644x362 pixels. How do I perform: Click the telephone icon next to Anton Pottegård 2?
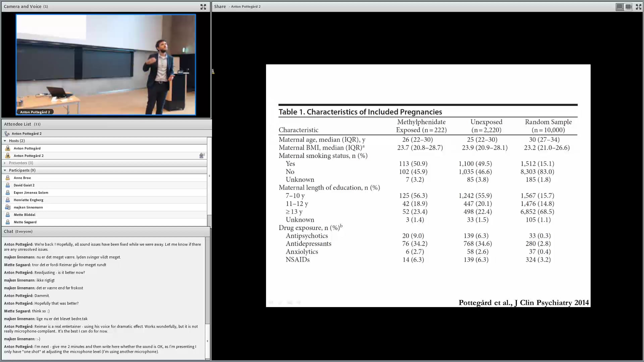7,133
